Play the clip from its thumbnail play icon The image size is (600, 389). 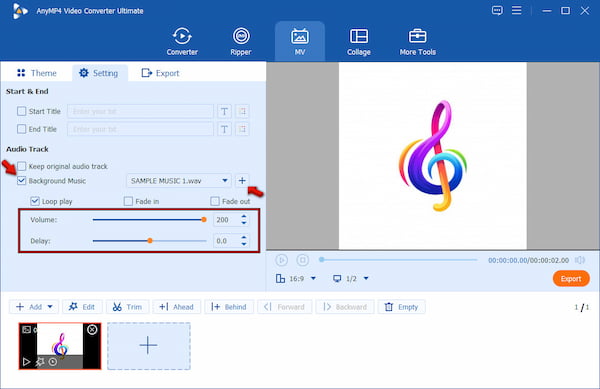point(26,361)
